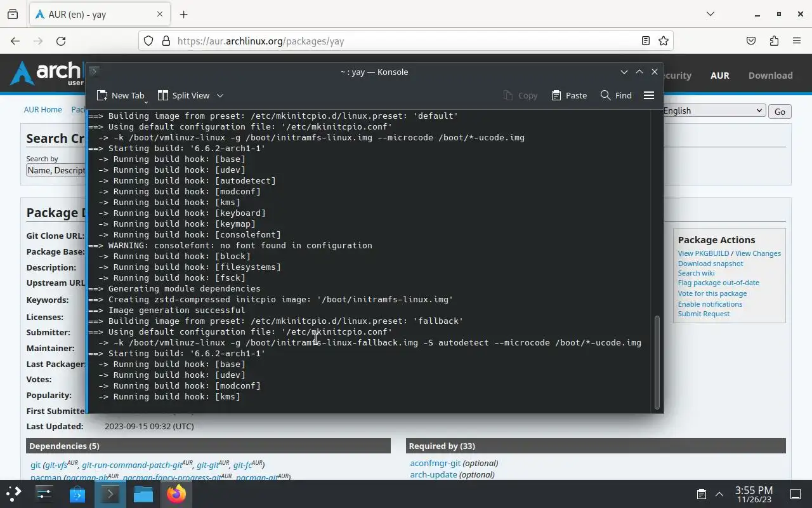
Task: Open Firefox extensions menu
Action: [x=774, y=41]
